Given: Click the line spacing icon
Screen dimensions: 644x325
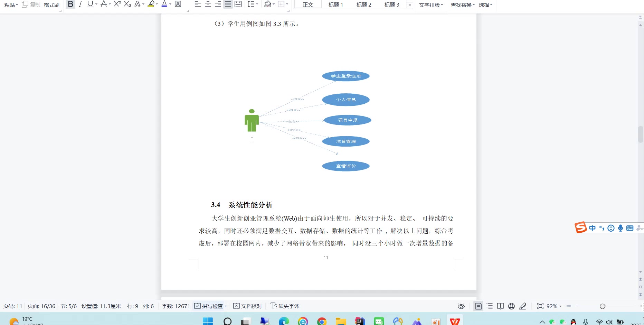Looking at the screenshot, I should click(250, 4).
